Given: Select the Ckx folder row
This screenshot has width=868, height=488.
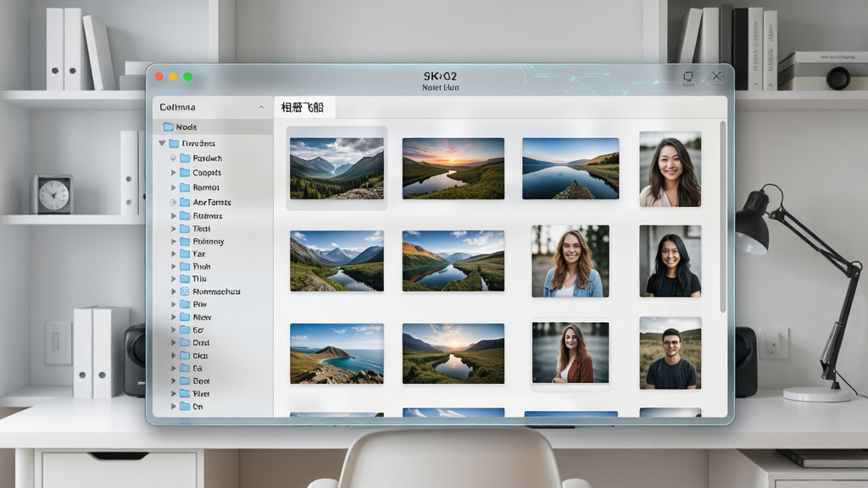Looking at the screenshot, I should coord(213,355).
